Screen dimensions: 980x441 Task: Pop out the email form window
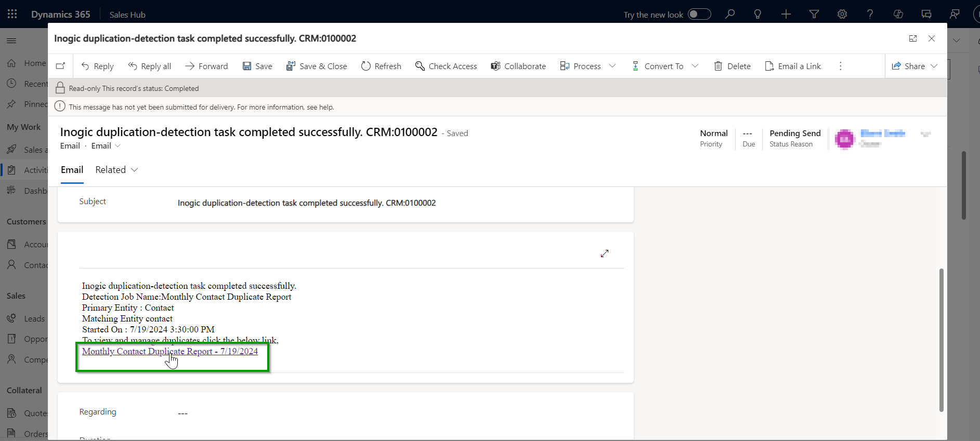[x=913, y=38]
